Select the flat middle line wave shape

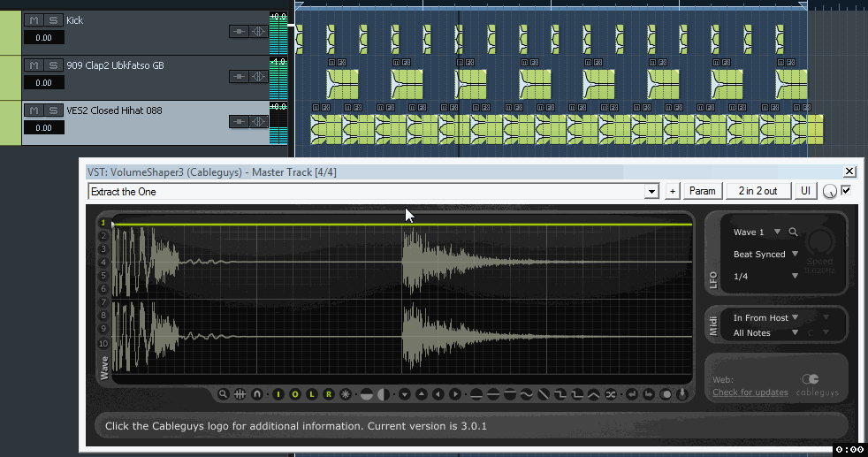pyautogui.click(x=492, y=394)
